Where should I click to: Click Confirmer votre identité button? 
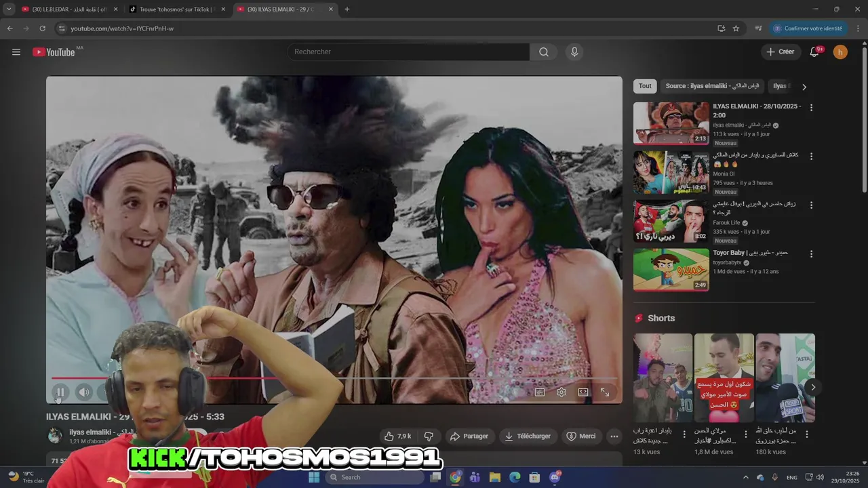808,28
